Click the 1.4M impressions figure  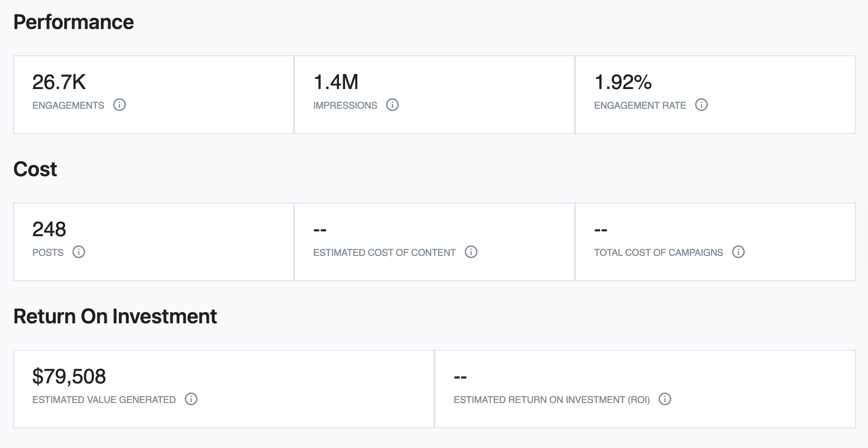(336, 82)
